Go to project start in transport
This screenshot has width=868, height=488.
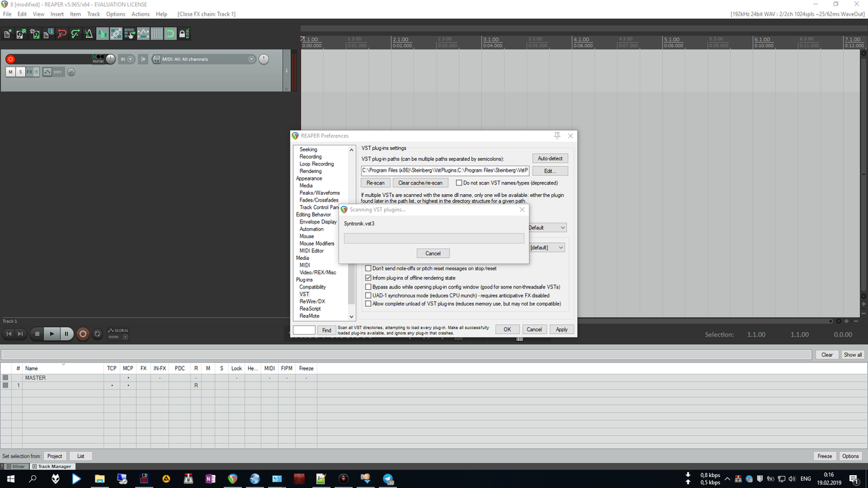[9, 334]
